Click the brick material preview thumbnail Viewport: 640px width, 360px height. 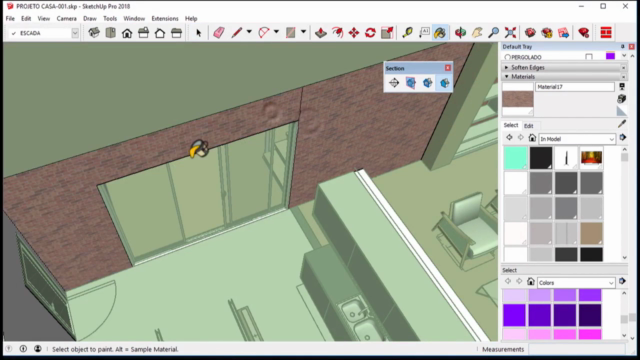tap(518, 99)
